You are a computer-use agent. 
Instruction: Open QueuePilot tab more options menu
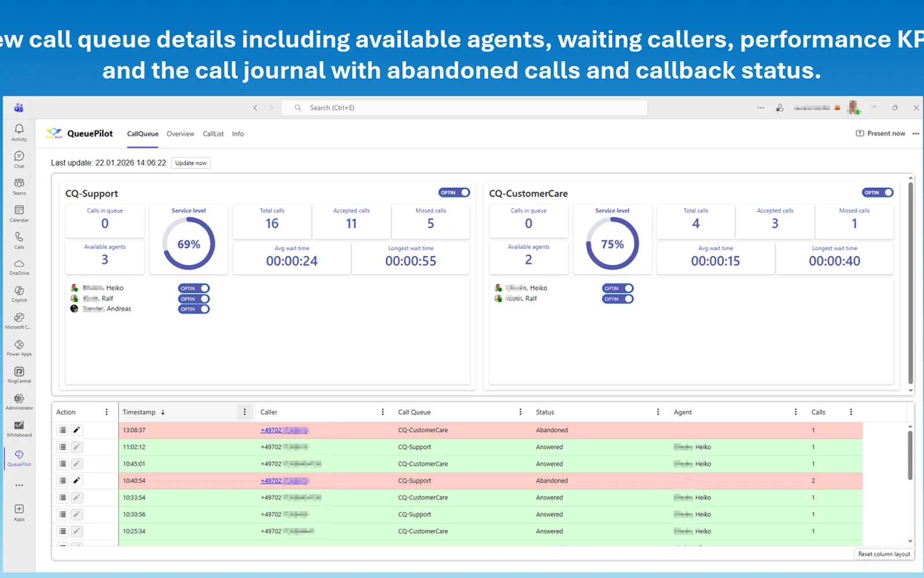[915, 134]
